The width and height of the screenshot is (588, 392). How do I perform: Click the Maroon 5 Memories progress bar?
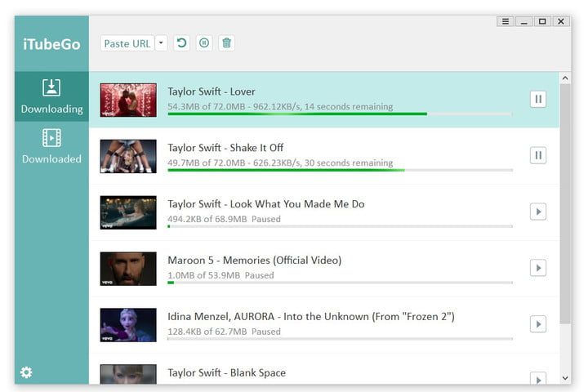pyautogui.click(x=340, y=283)
